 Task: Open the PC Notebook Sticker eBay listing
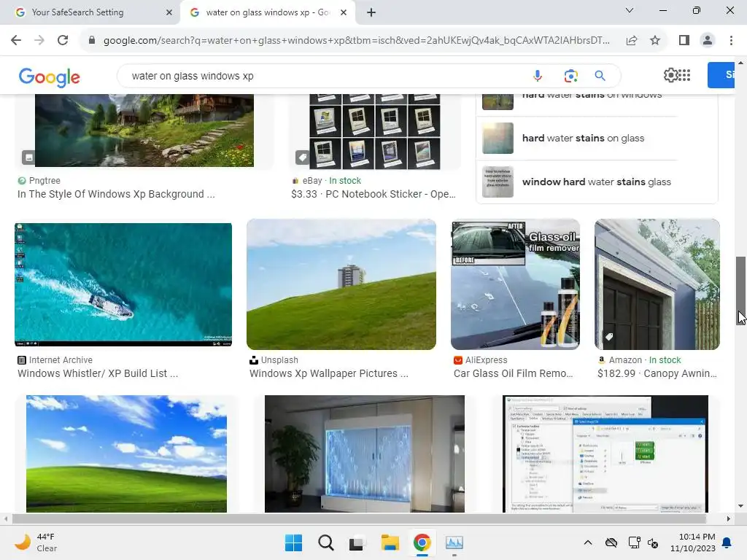coord(373,194)
